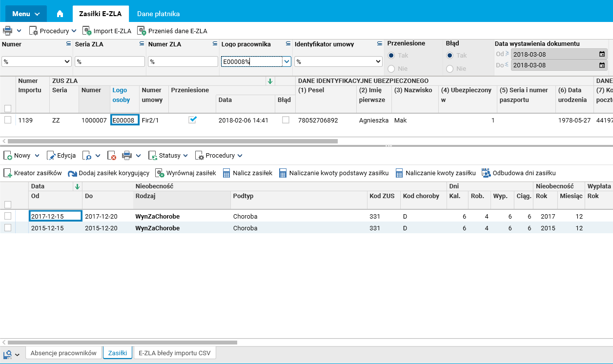Click the Home icon tab
Screen dimensions: 613x364
[x=60, y=14]
